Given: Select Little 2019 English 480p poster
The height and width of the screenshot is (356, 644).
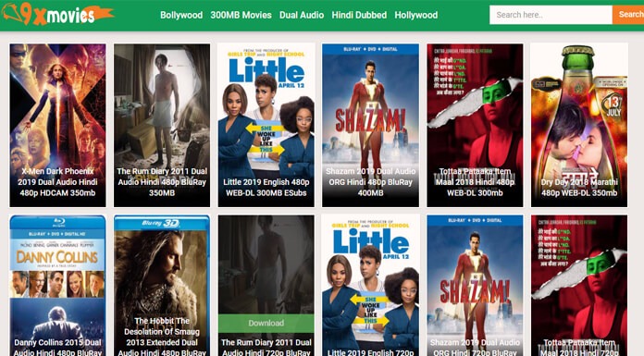Looking at the screenshot, I should pyautogui.click(x=266, y=125).
